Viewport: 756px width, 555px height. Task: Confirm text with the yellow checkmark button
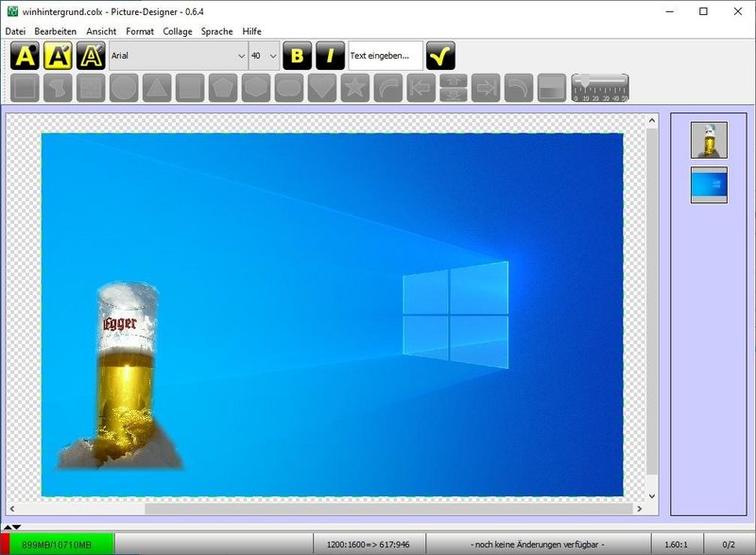pos(440,56)
